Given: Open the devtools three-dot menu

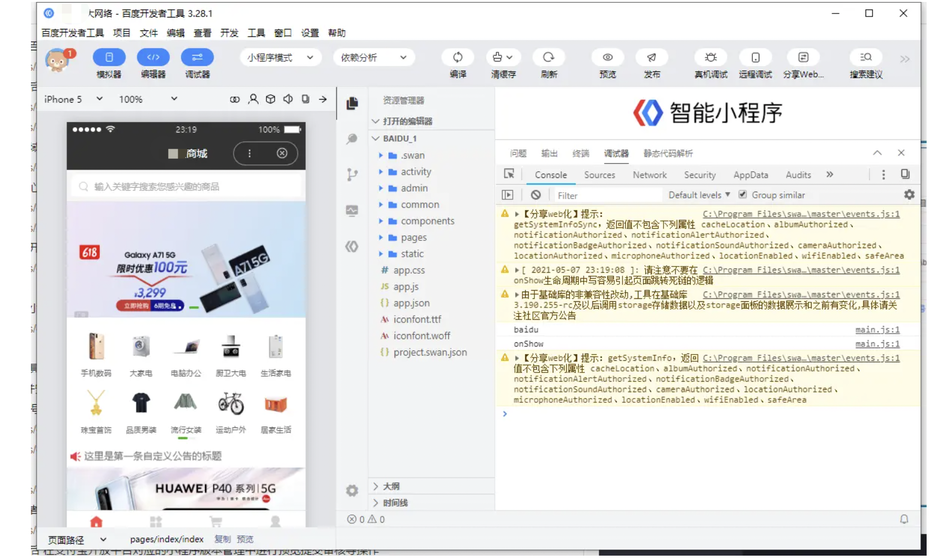Looking at the screenshot, I should click(883, 175).
